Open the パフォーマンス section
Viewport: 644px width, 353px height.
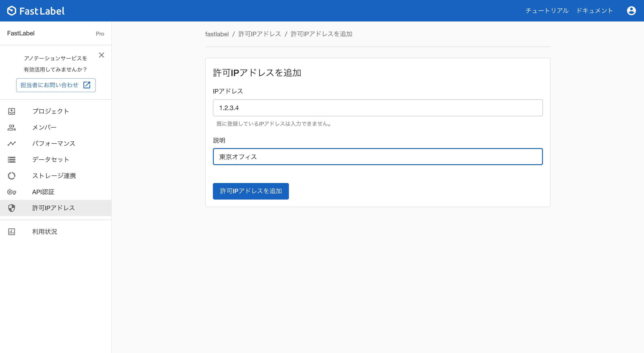(56, 144)
